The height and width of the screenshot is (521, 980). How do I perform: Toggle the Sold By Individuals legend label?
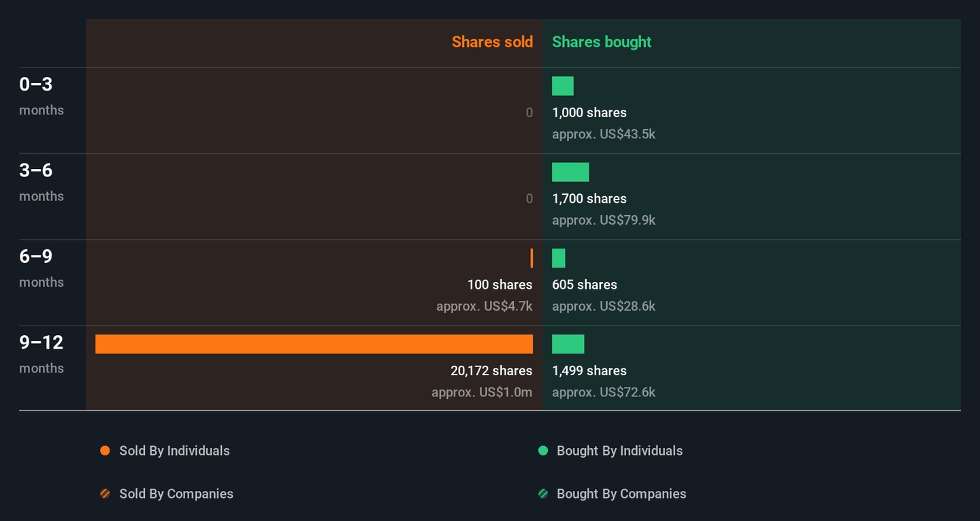(174, 451)
